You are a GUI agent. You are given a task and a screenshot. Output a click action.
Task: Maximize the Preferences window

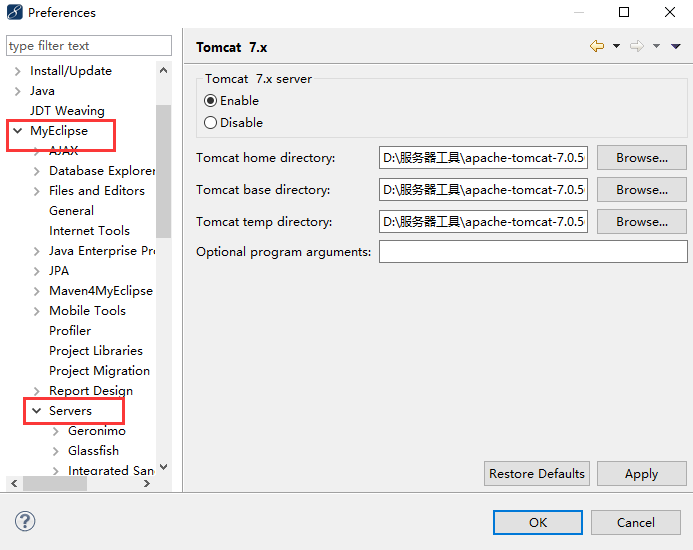pyautogui.click(x=624, y=12)
